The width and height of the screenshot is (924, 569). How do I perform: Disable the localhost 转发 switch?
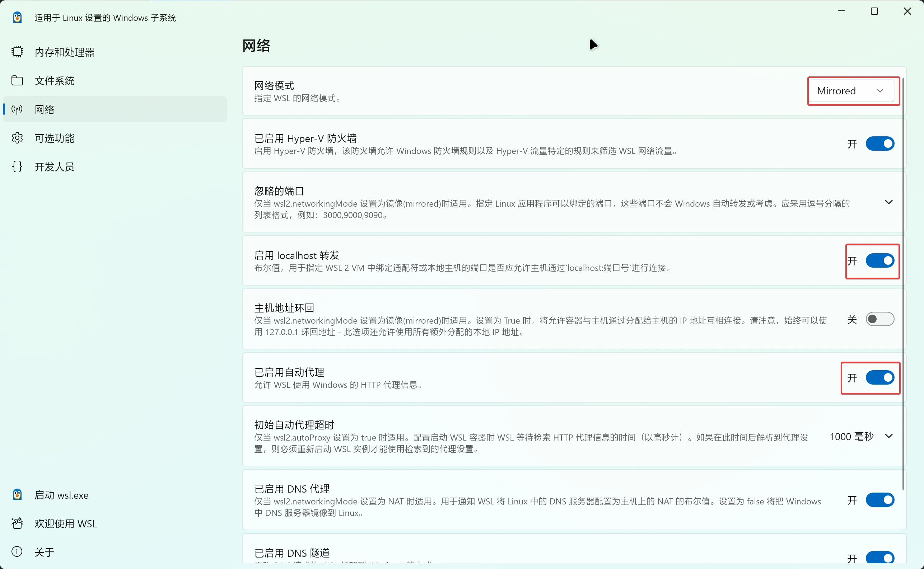[880, 261]
